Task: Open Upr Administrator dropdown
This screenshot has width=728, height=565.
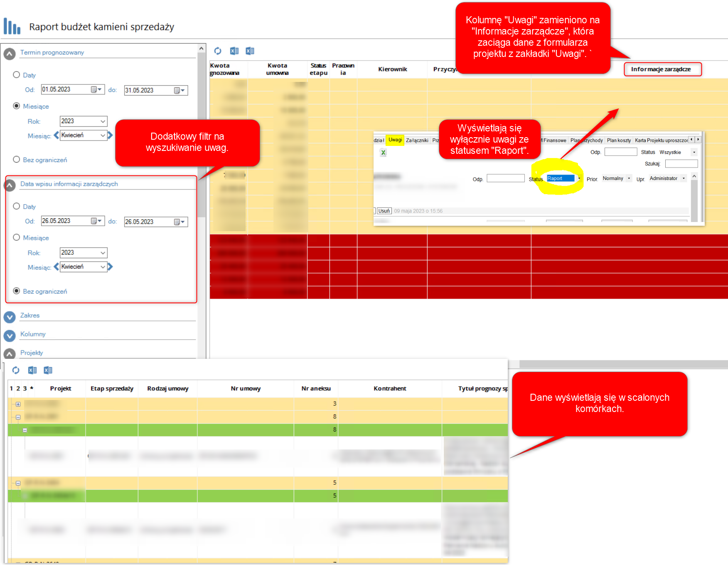Action: point(684,178)
